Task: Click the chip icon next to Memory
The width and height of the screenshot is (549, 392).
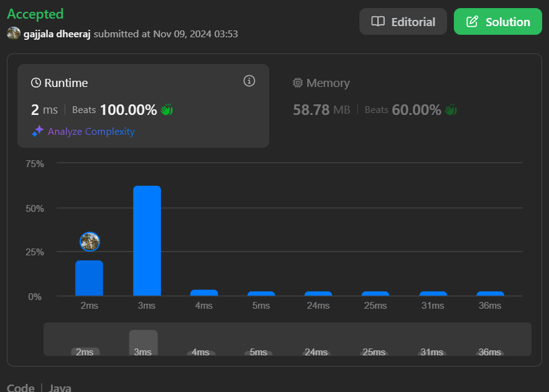Action: [298, 83]
